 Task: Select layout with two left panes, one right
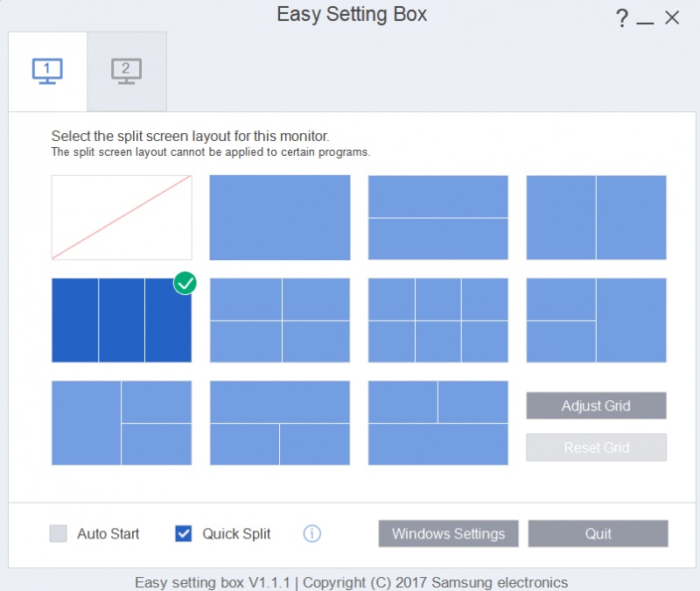[596, 320]
